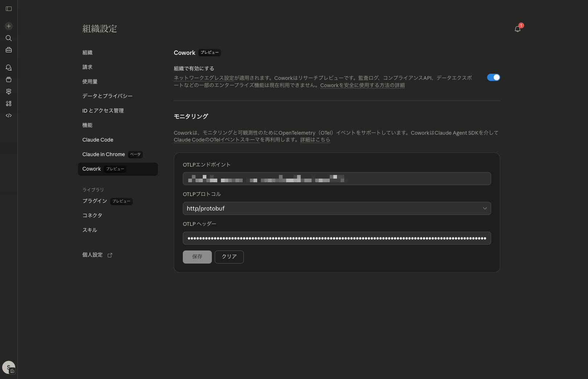Click the user avatar at bottom left
The height and width of the screenshot is (379, 588).
pos(8,367)
